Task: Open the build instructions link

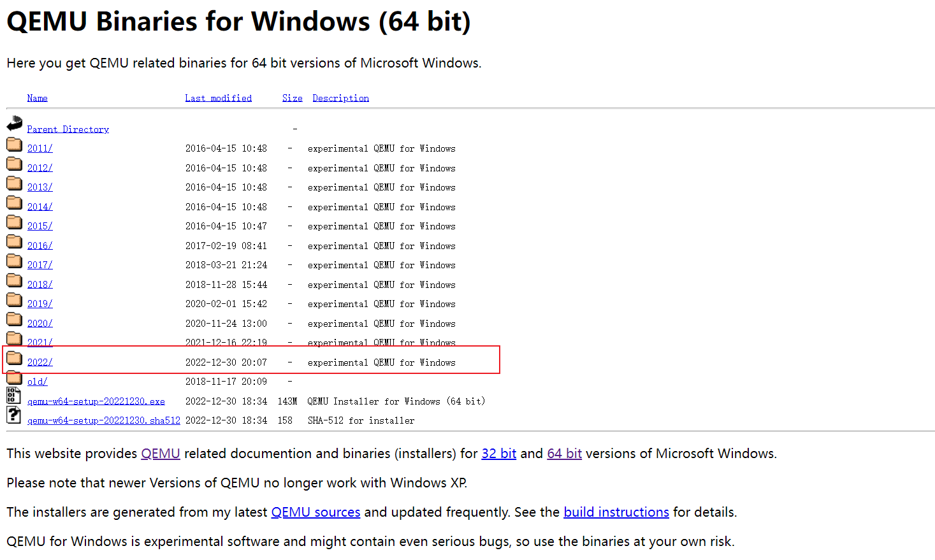Action: coord(616,512)
